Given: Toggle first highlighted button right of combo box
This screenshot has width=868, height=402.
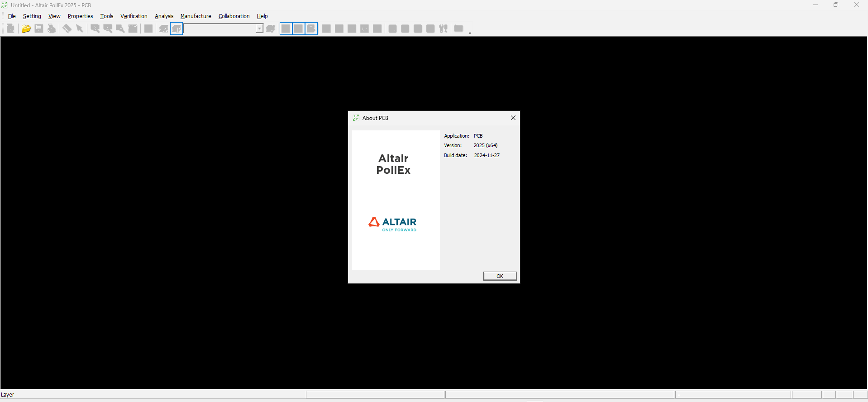Looking at the screenshot, I should click(x=286, y=29).
